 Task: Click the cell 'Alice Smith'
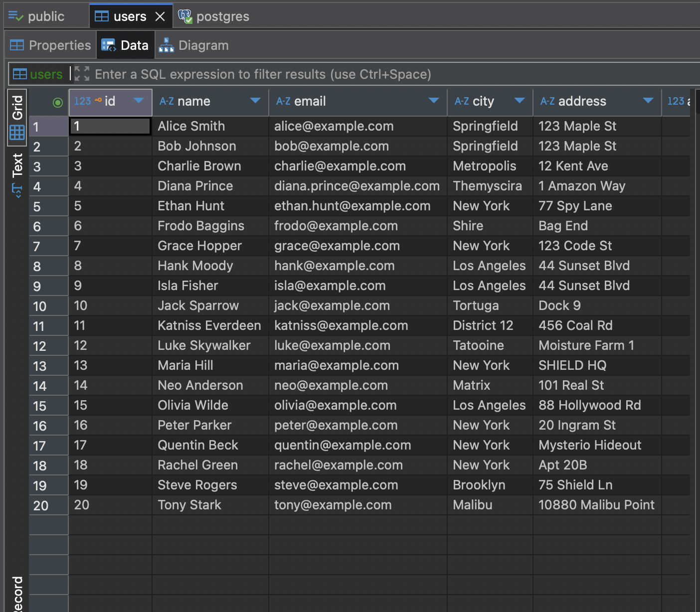click(210, 126)
